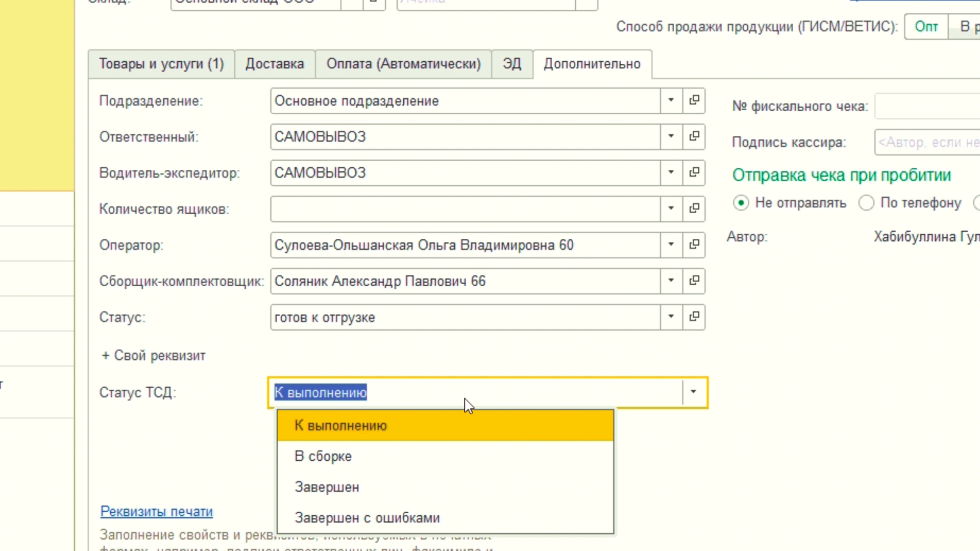Expand the Оператор dropdown arrow
The width and height of the screenshot is (980, 551).
(671, 245)
